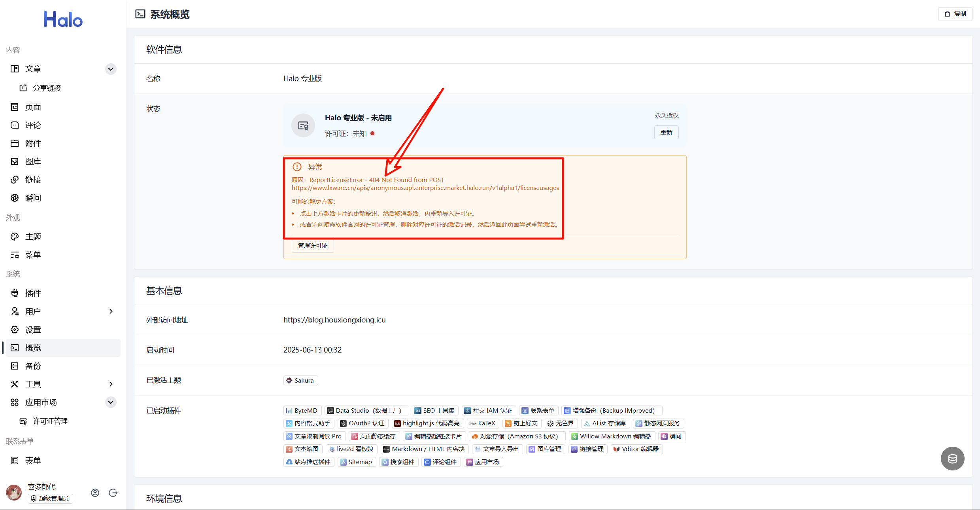This screenshot has height=510, width=980.
Task: Click the 永久授权 label
Action: (x=667, y=115)
